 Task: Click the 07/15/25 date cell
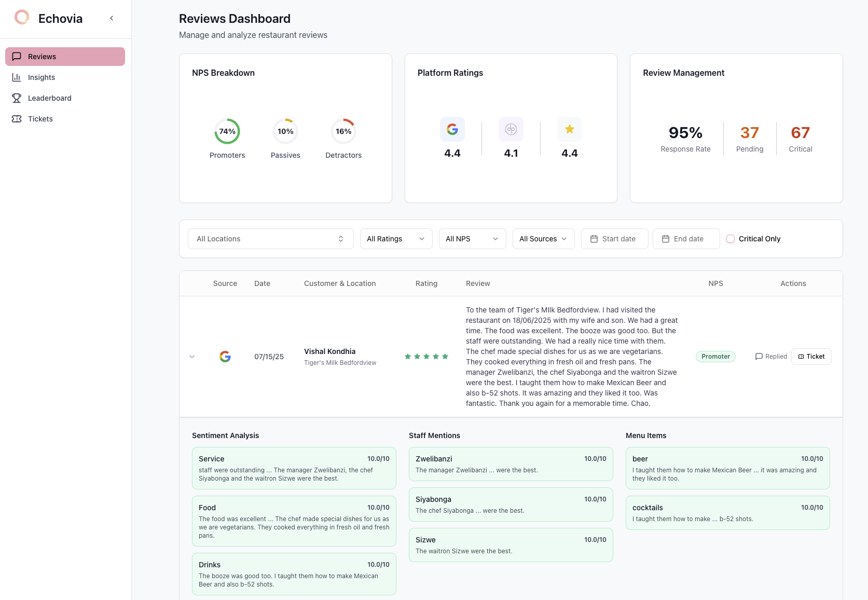[269, 357]
